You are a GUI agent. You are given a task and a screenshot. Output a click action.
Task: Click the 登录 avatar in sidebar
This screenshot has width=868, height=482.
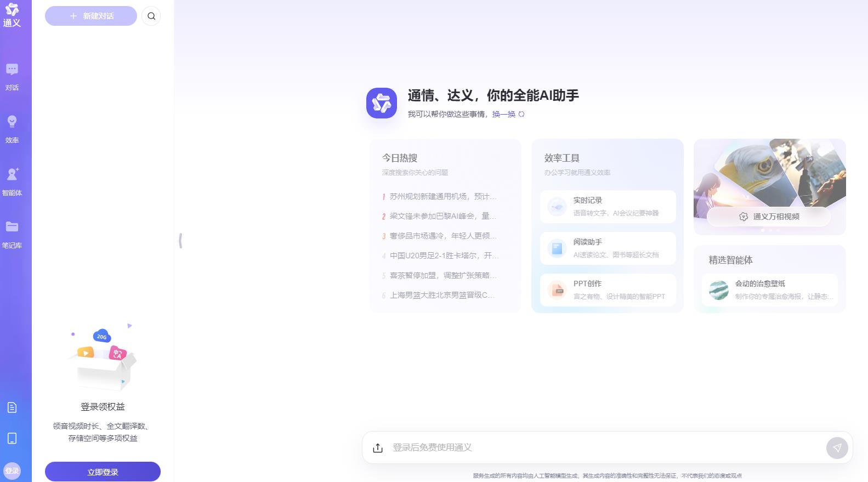click(x=12, y=470)
